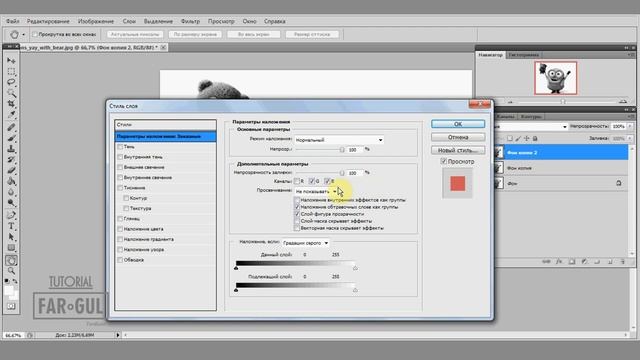Enable the Внутренняя тень checkbox

coord(120,157)
